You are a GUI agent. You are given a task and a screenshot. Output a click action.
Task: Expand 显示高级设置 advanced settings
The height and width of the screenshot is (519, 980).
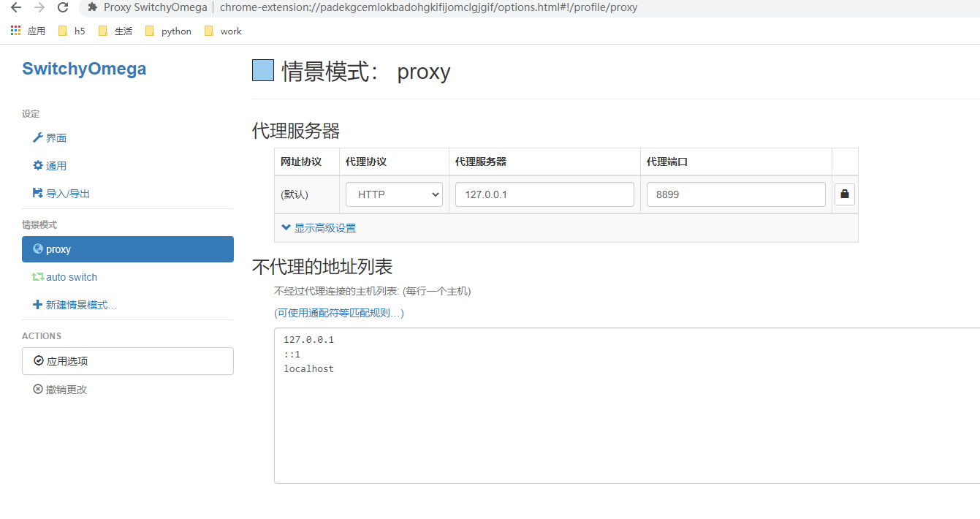[x=319, y=228]
